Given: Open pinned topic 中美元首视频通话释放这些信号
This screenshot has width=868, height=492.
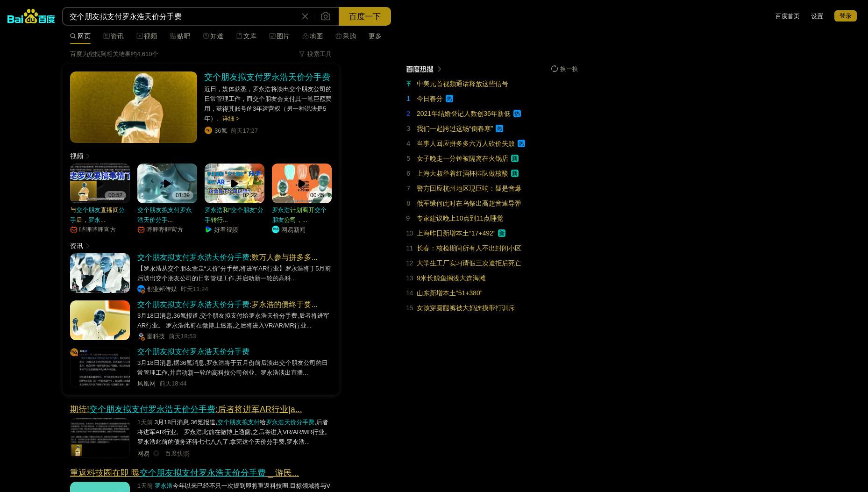Looking at the screenshot, I should 462,84.
